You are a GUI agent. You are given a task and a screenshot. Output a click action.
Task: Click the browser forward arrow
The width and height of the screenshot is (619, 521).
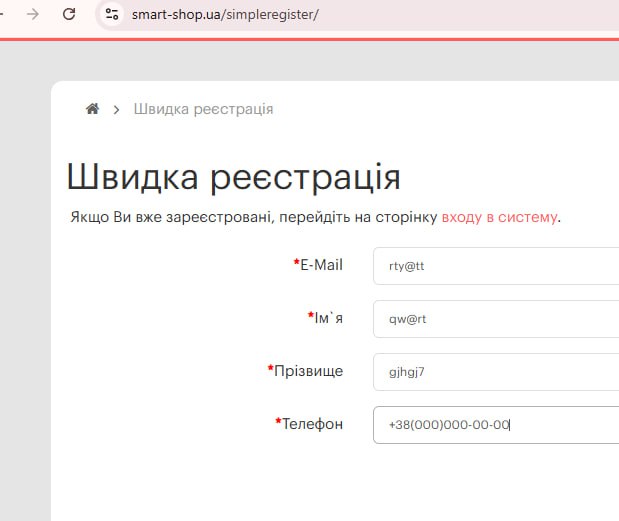pos(34,14)
